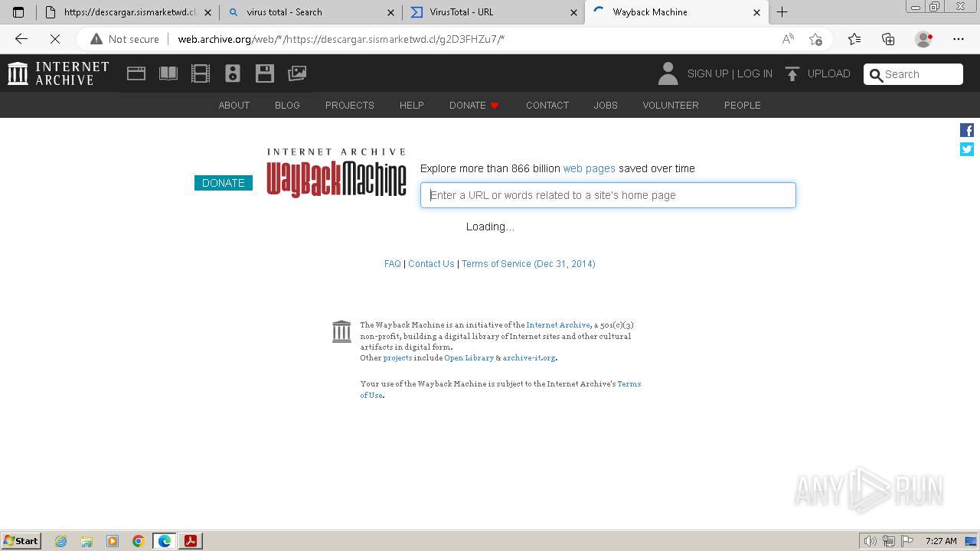Open the Open Library link
980x551 pixels.
pos(469,358)
